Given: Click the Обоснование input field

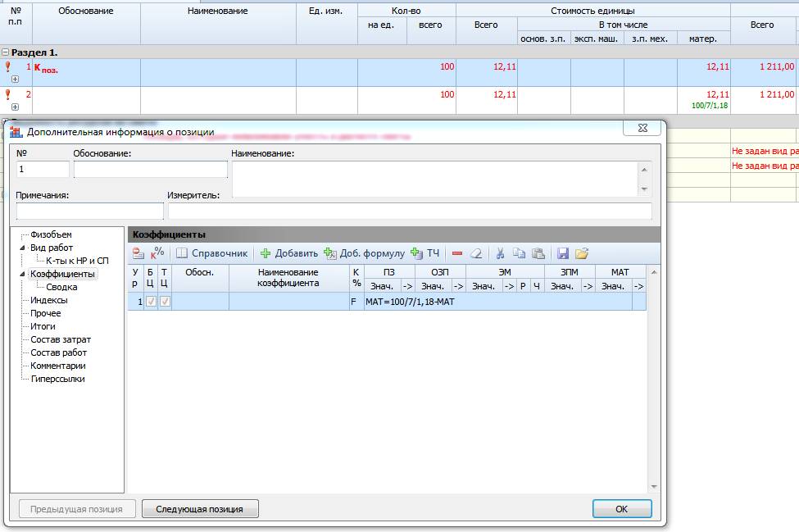Looking at the screenshot, I should coord(150,169).
